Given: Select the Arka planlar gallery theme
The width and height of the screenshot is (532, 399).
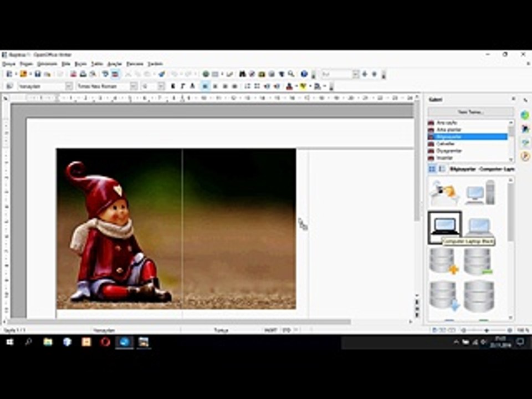Looking at the screenshot, I should tap(468, 130).
